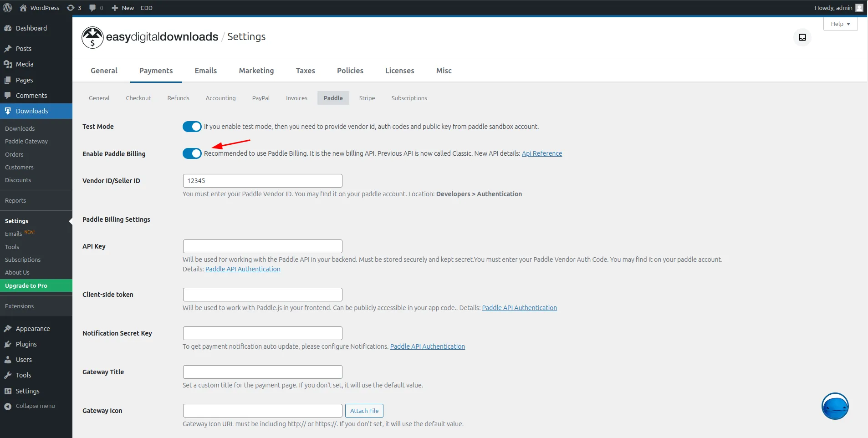Image resolution: width=868 pixels, height=438 pixels.
Task: Click the Notification Secret Key field
Action: pyautogui.click(x=263, y=333)
